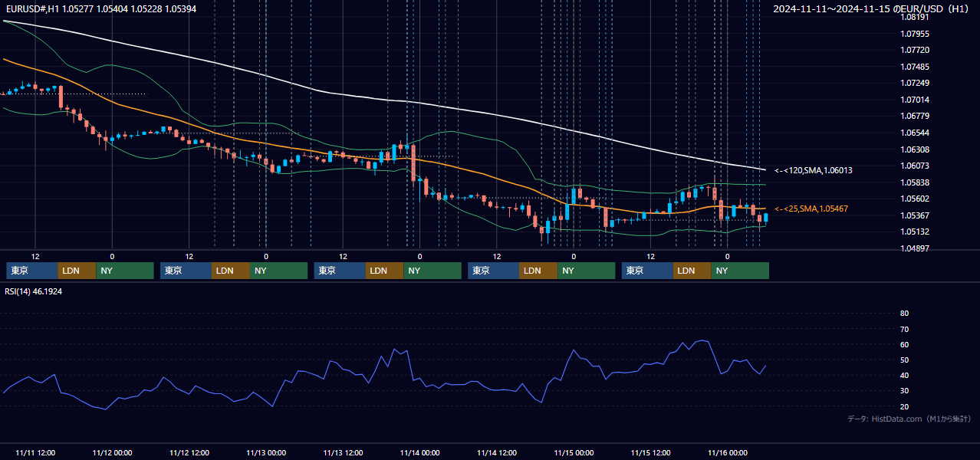The height and width of the screenshot is (460, 980).
Task: Click price axis value 1.07014
Action: tap(915, 100)
